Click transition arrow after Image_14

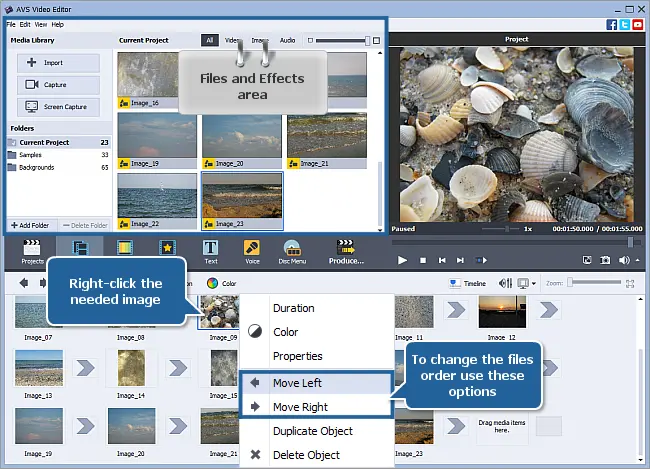(x=178, y=368)
